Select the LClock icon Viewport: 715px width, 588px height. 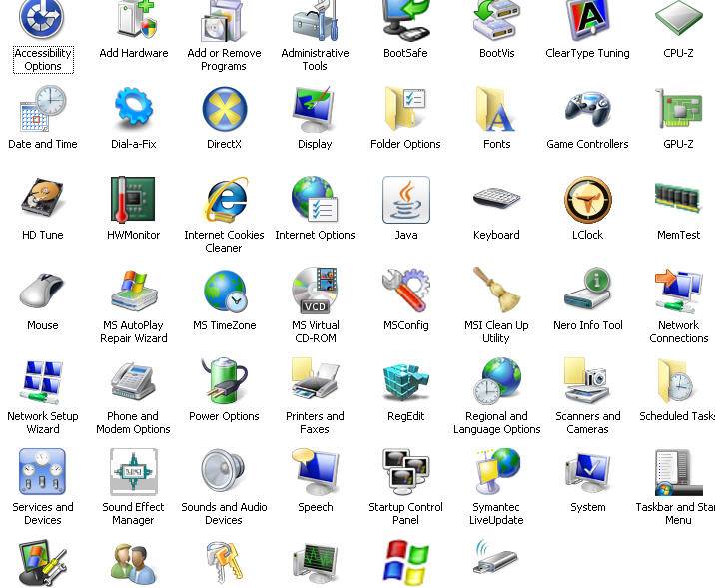[588, 200]
